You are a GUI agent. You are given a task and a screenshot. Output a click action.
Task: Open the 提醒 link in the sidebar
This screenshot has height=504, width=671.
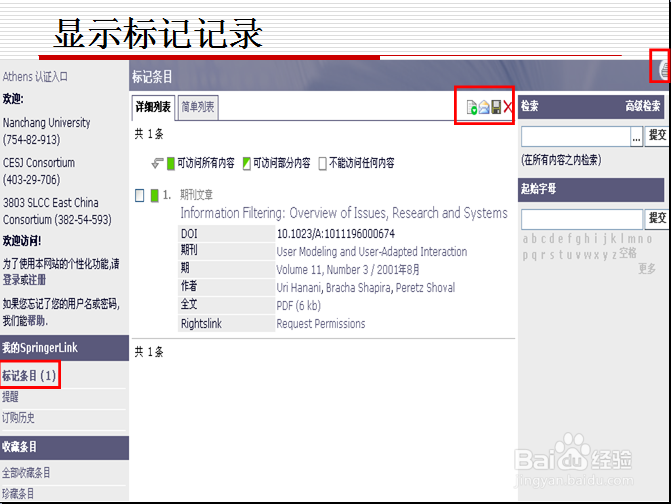[x=10, y=397]
